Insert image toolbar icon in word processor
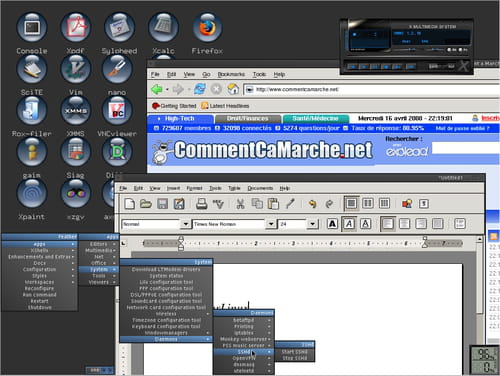The image size is (500, 376). point(407,203)
